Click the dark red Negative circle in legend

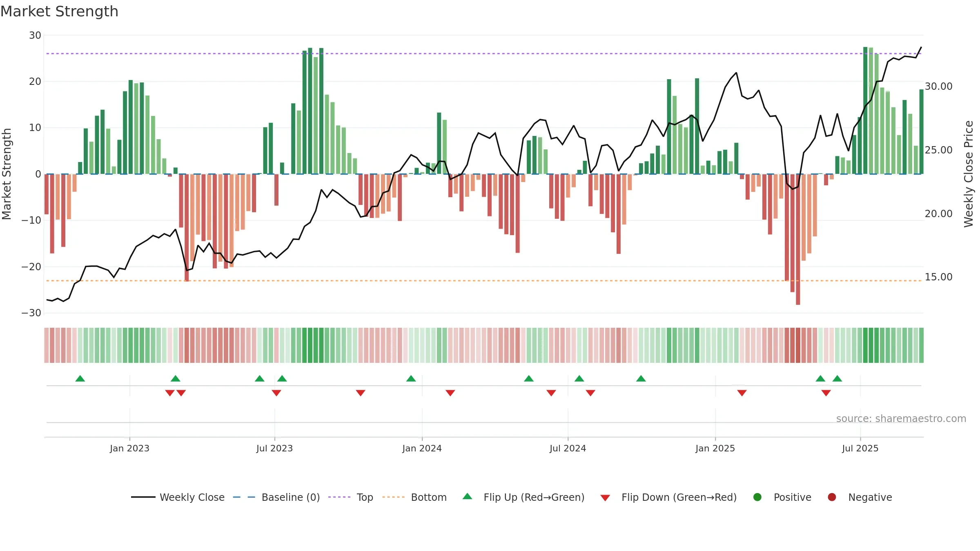(x=832, y=497)
